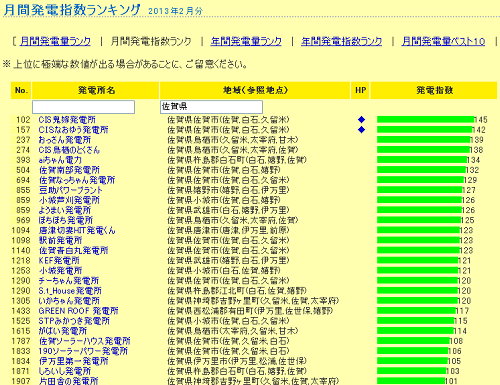Image resolution: width=500 pixels, height=385 pixels.
Task: Open KEF発電所 plant link
Action: (x=59, y=260)
